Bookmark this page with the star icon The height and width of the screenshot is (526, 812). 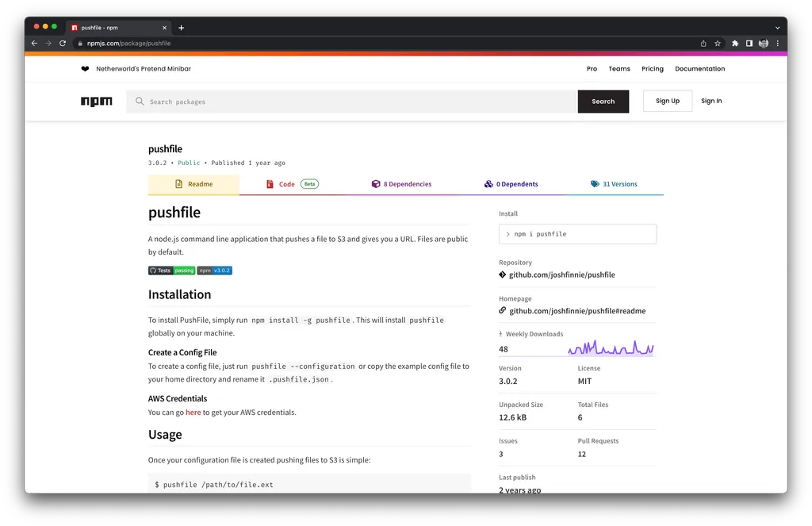[718, 44]
